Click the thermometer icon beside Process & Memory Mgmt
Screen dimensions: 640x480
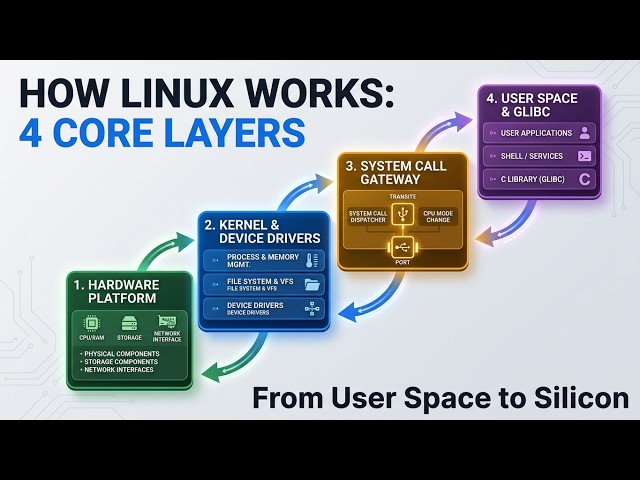point(312,260)
